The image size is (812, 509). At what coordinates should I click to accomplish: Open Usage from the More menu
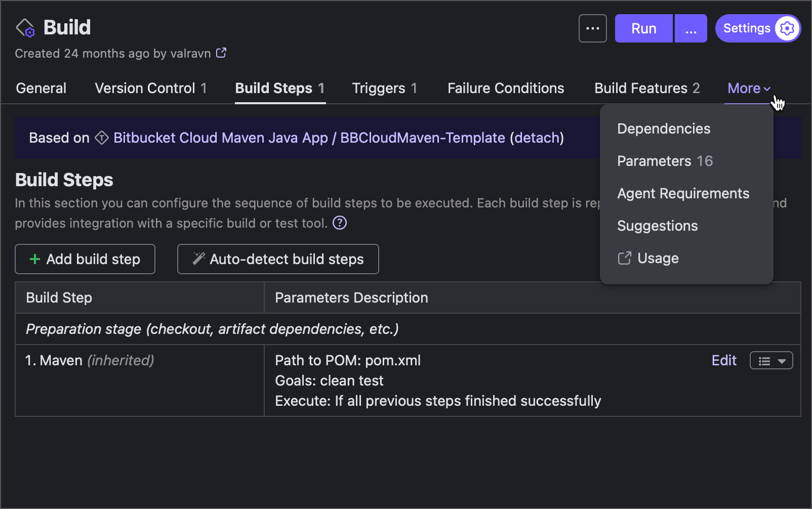(658, 258)
